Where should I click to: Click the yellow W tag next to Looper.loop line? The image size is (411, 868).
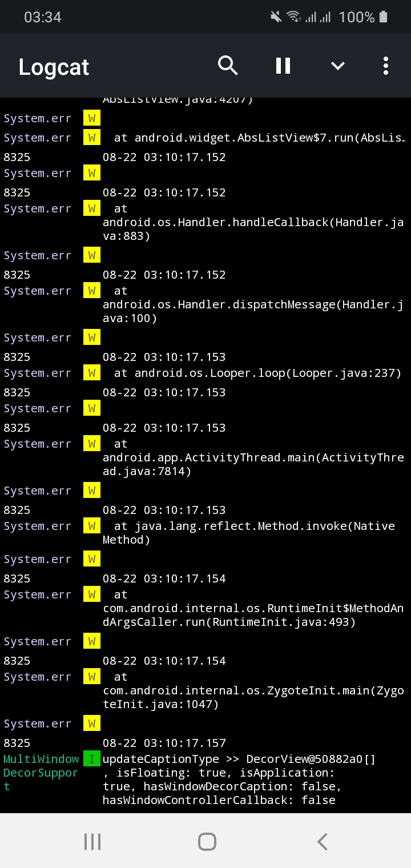click(91, 372)
